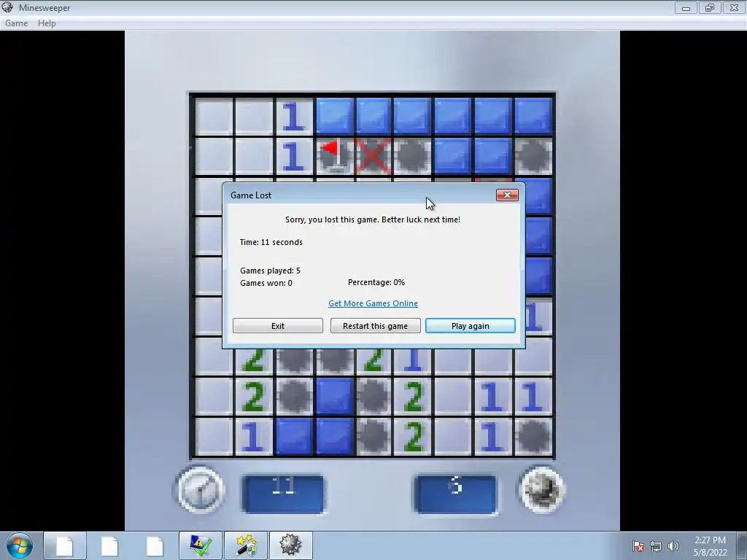Close the Game Lost dialog
This screenshot has height=560, width=747.
tap(507, 195)
